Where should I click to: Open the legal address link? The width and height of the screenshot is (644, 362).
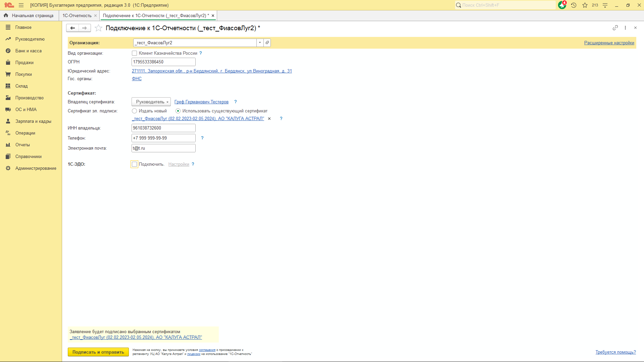(212, 71)
